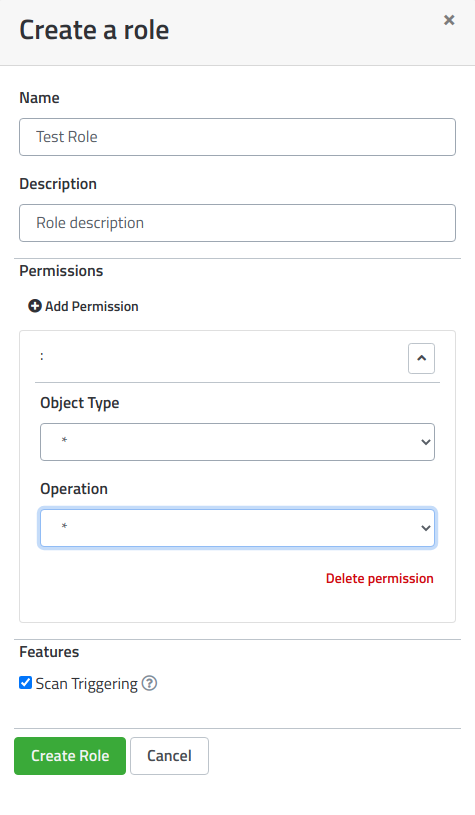
Task: Collapse the permission panel with the chevron-up button
Action: point(421,358)
